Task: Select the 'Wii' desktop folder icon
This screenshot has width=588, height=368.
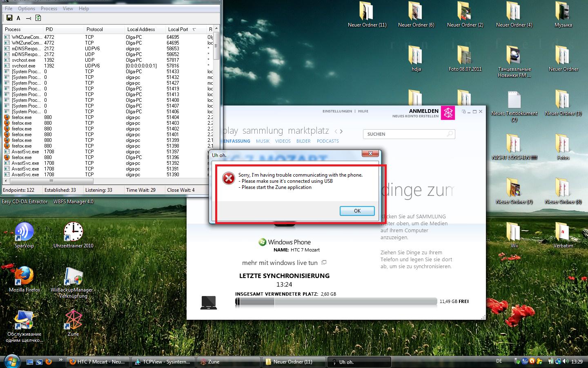Action: click(x=514, y=235)
